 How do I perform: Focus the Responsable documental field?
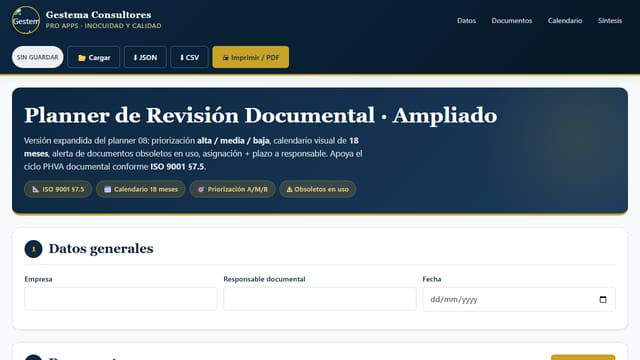tap(320, 299)
